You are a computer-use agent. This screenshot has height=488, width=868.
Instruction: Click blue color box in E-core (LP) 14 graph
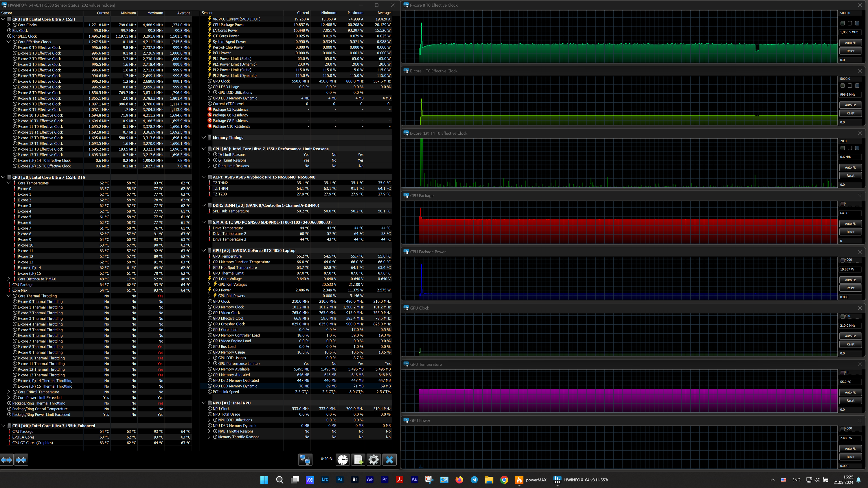[857, 148]
